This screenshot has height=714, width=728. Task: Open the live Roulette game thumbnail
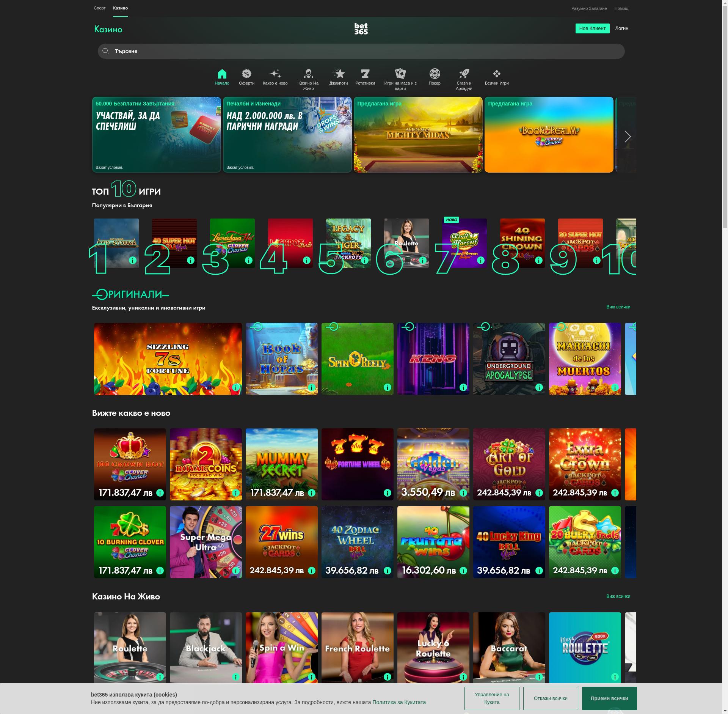click(130, 649)
